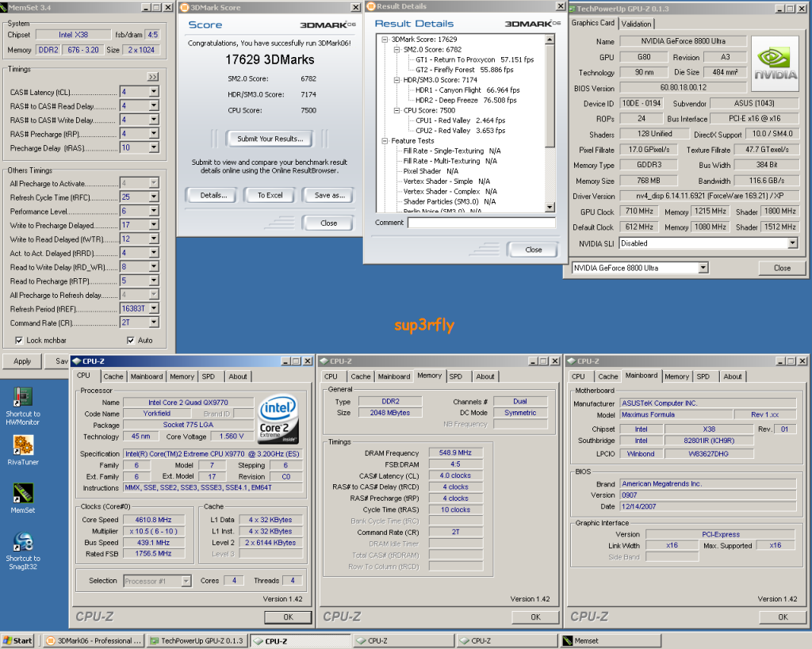The width and height of the screenshot is (812, 649).
Task: Open the NVIDIA SLI dropdown
Action: pyautogui.click(x=792, y=243)
